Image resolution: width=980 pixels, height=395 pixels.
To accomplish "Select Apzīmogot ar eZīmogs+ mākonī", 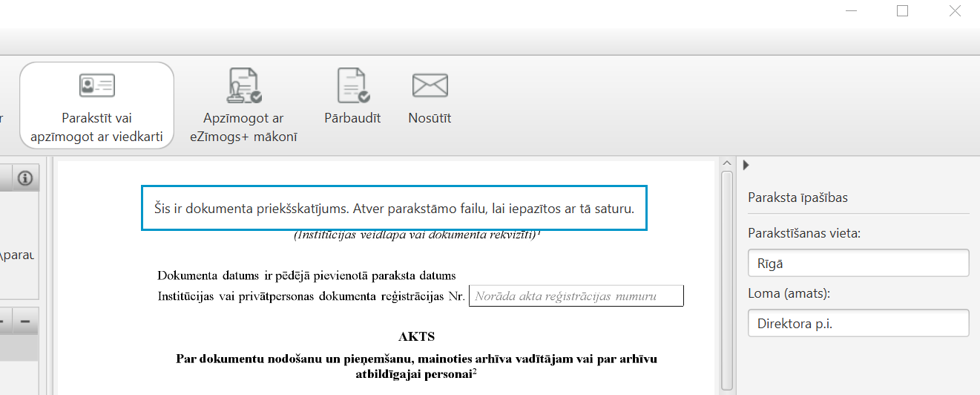I will click(x=244, y=105).
